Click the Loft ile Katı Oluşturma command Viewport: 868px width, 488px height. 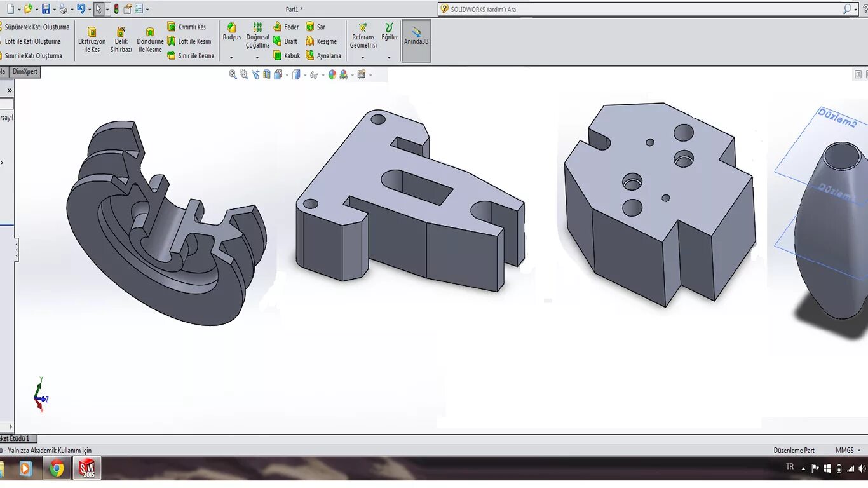click(x=32, y=41)
